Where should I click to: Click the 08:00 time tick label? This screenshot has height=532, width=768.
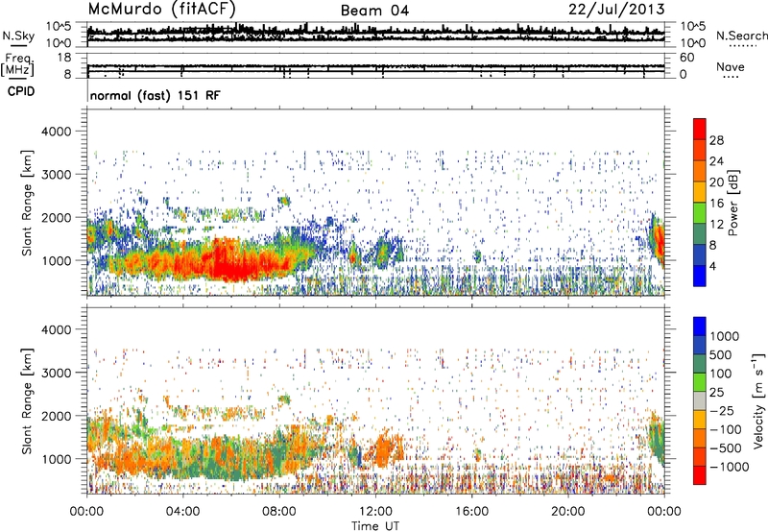click(x=278, y=512)
